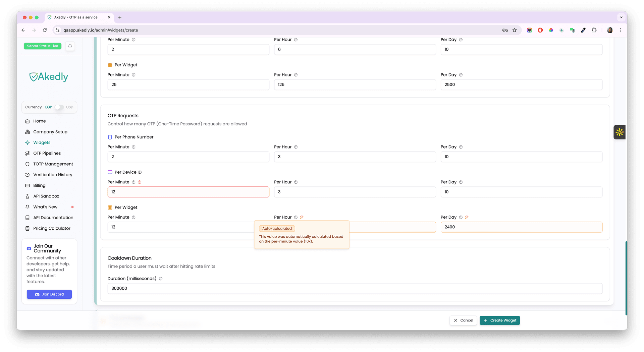The height and width of the screenshot is (352, 644).
Task: Open the browser window dropdown chevron
Action: click(621, 17)
